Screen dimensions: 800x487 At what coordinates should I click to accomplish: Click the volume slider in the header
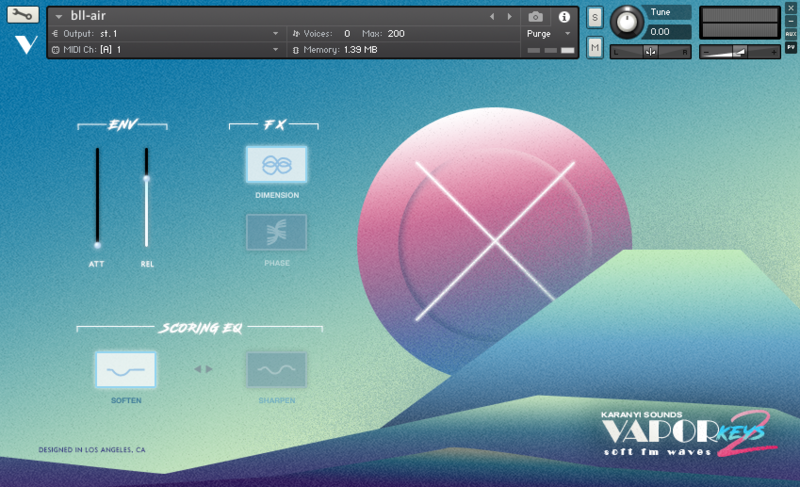pos(740,52)
